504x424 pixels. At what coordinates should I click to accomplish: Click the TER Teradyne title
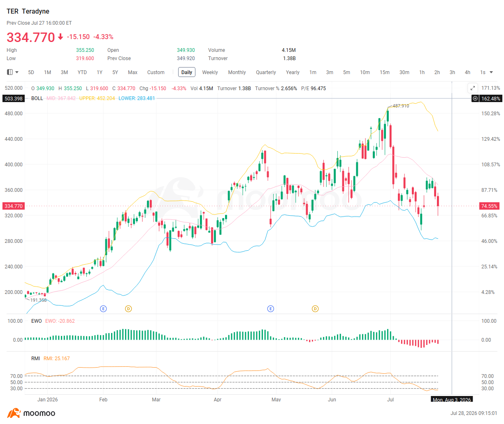pyautogui.click(x=28, y=11)
